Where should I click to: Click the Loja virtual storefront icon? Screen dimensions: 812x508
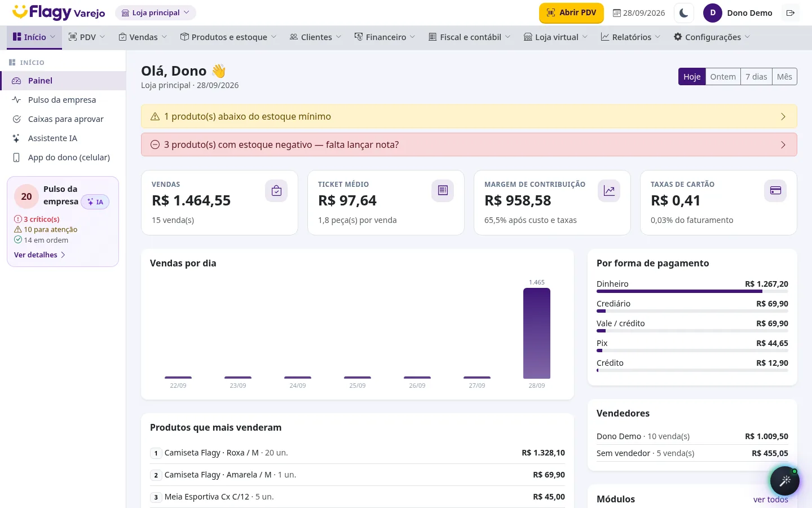[x=528, y=37]
